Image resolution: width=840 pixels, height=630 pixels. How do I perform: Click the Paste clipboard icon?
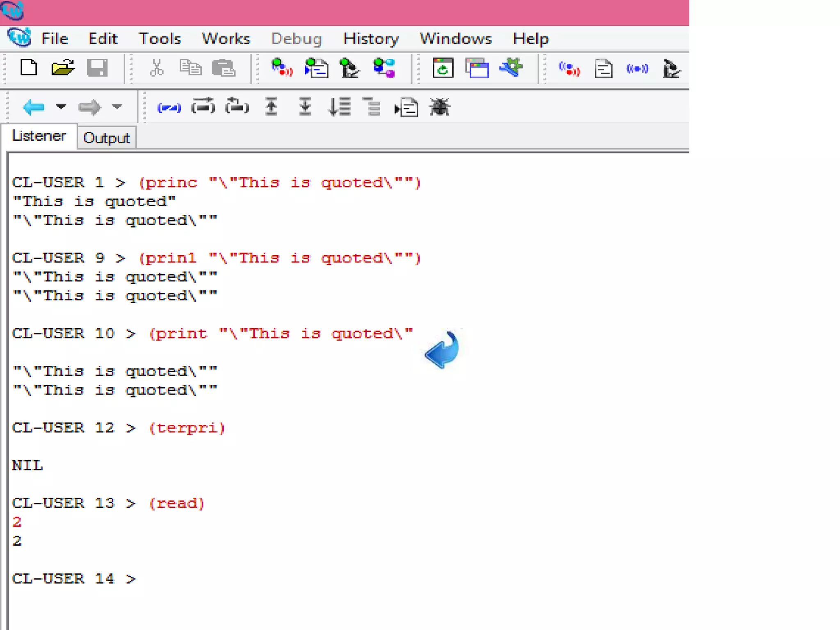pos(224,68)
